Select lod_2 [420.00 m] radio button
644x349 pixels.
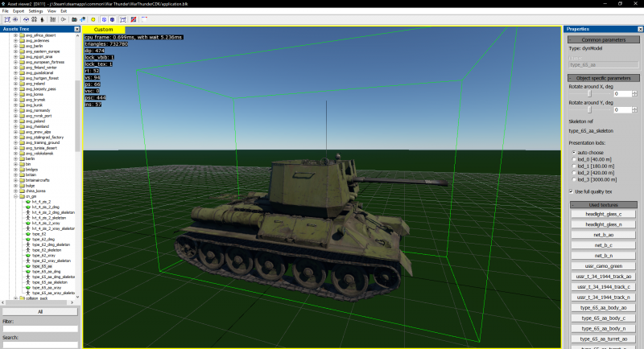574,173
